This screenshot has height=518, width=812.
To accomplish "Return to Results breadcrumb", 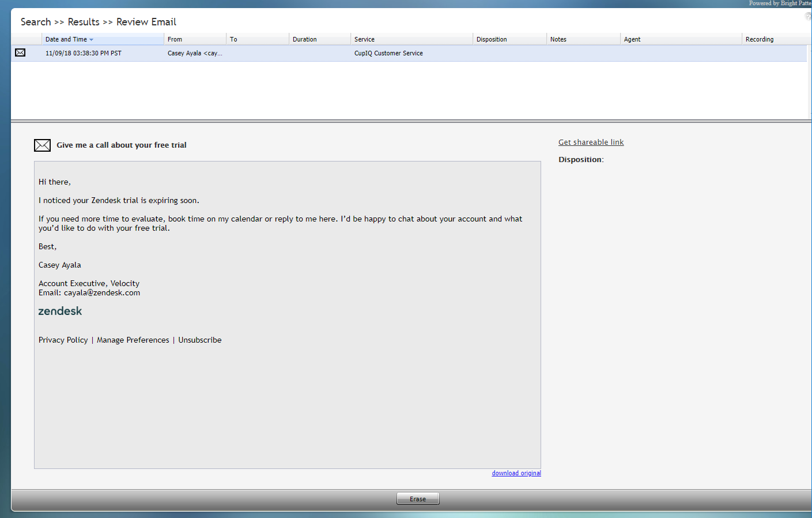I will click(84, 22).
